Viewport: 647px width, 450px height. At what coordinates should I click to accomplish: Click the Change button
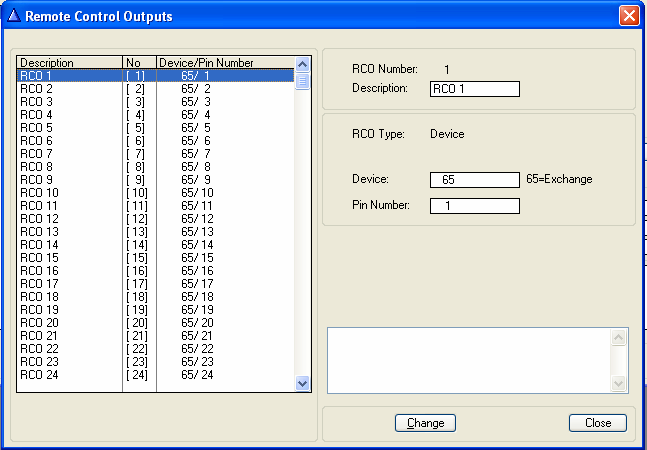(426, 423)
